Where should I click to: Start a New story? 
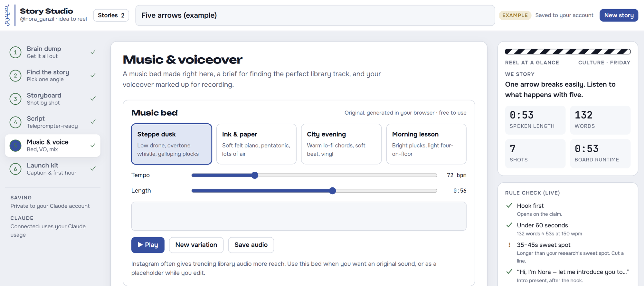coord(619,15)
